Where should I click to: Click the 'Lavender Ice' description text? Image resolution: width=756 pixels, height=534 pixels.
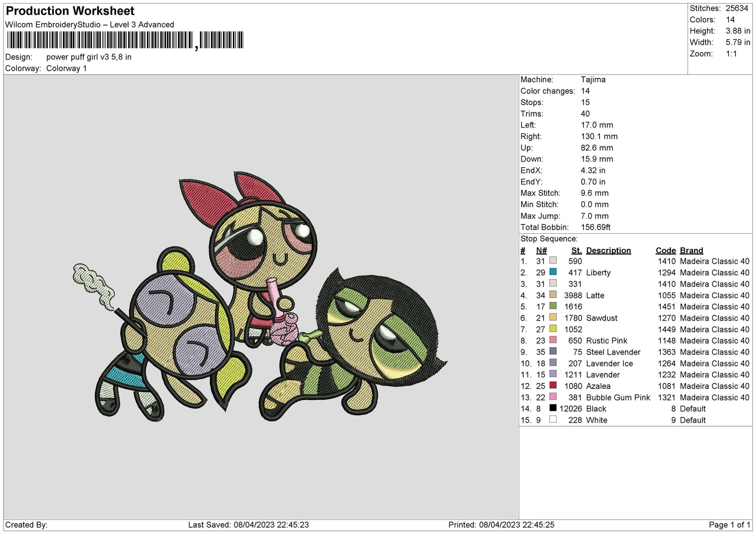click(x=610, y=363)
